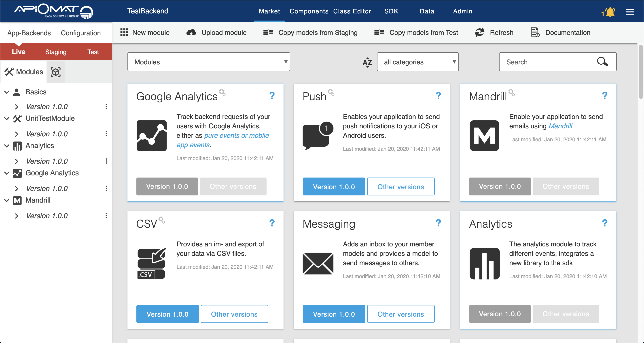
Task: Click the page vertical scrollbar
Action: (640, 72)
